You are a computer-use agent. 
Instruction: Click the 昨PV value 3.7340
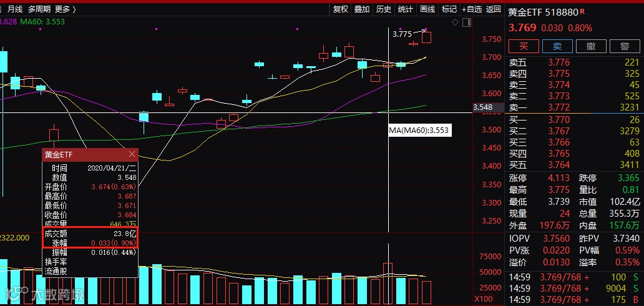tap(627, 239)
